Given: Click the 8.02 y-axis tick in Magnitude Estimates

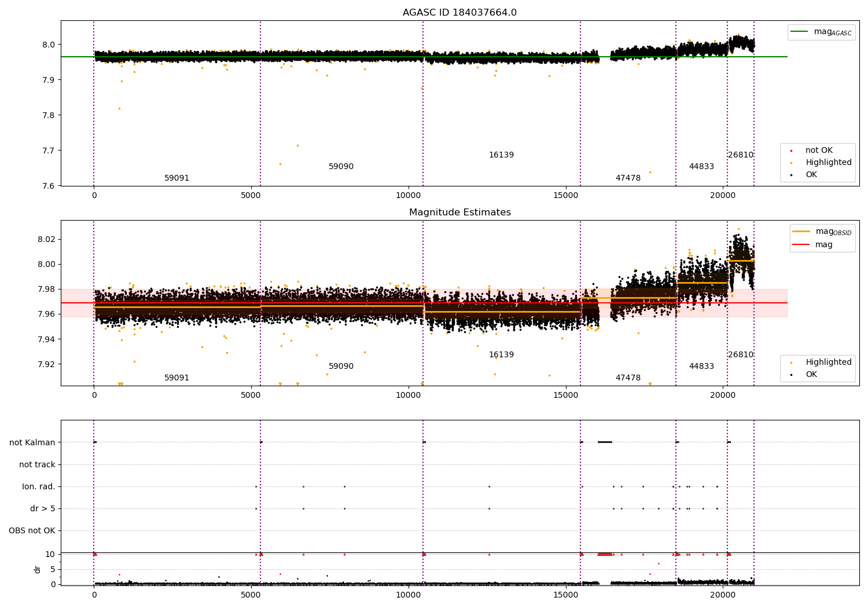Looking at the screenshot, I should click(46, 240).
